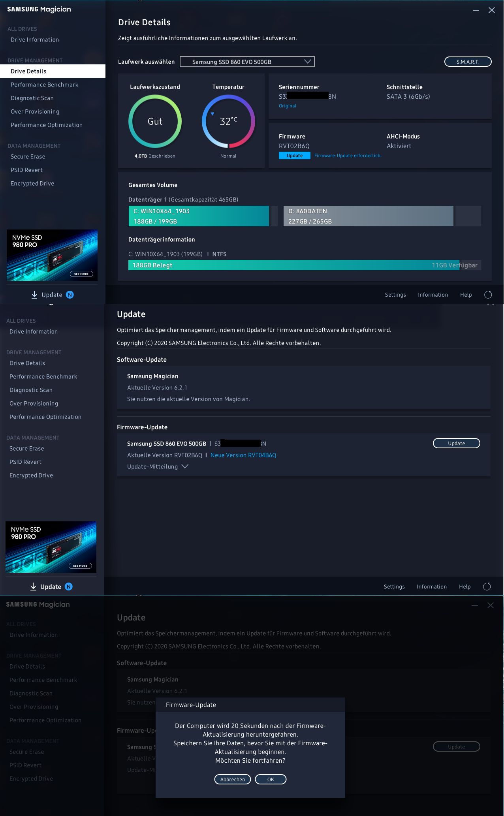504x816 pixels.
Task: Click the Firmware-Update erforderlich link
Action: click(348, 156)
